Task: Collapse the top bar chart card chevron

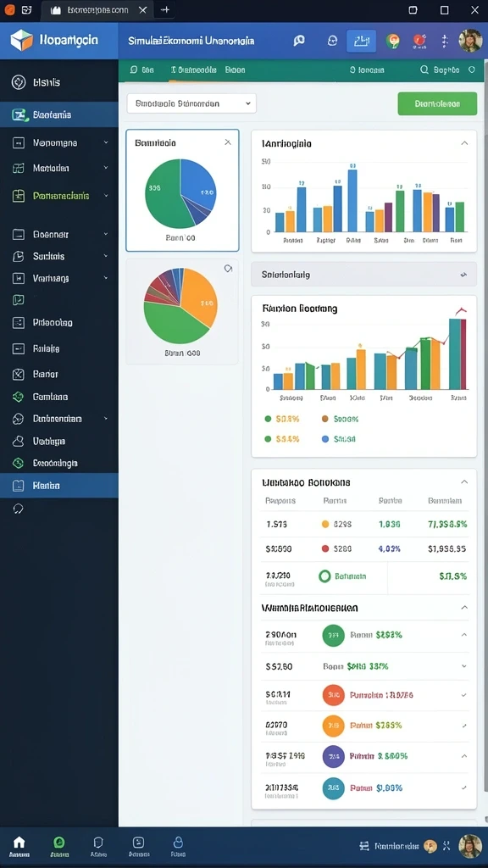Action: pos(464,143)
